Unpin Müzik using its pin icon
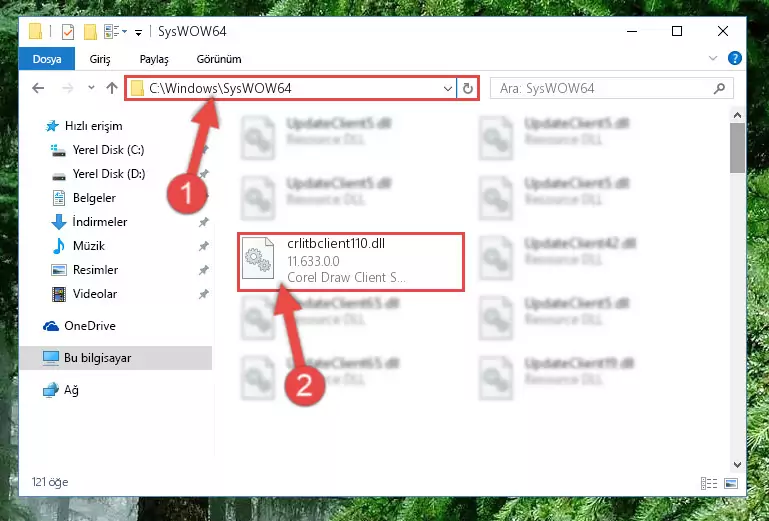The width and height of the screenshot is (769, 521). (x=204, y=246)
